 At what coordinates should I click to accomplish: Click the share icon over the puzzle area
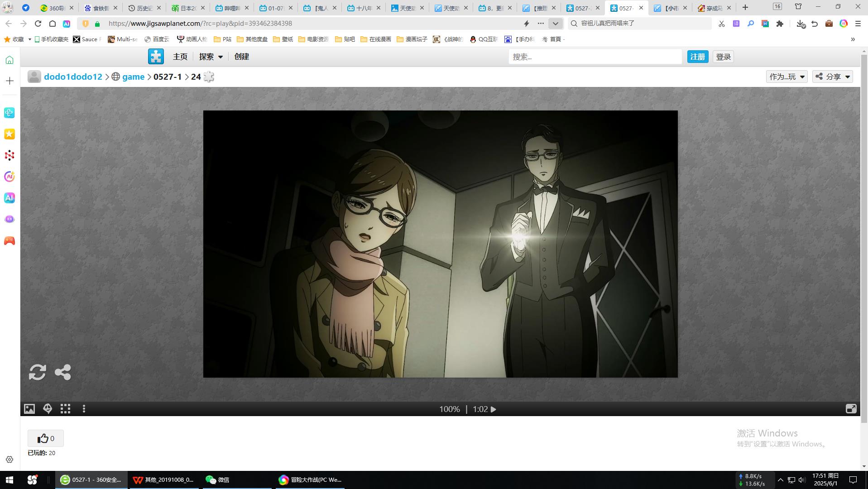63,372
